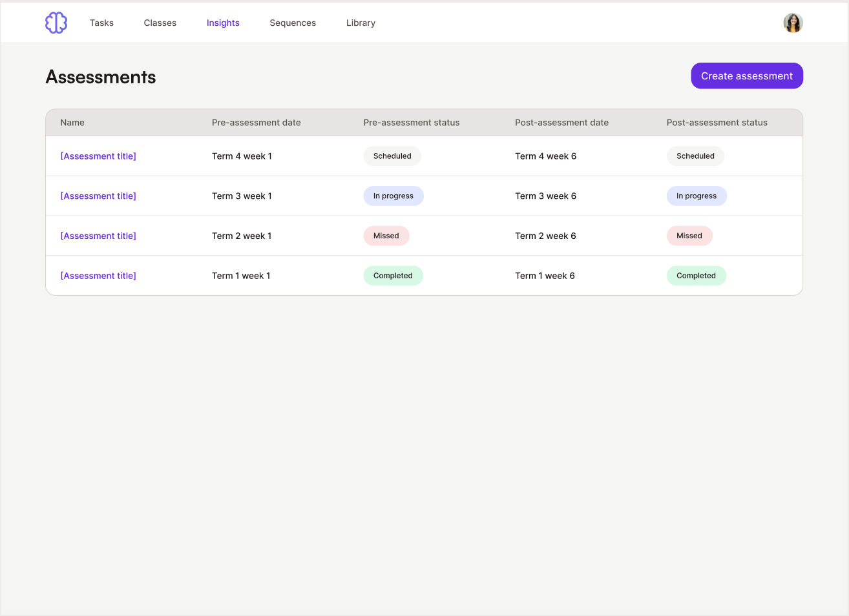849x616 pixels.
Task: Click the pre-assessment Missed status badge
Action: [x=386, y=236]
